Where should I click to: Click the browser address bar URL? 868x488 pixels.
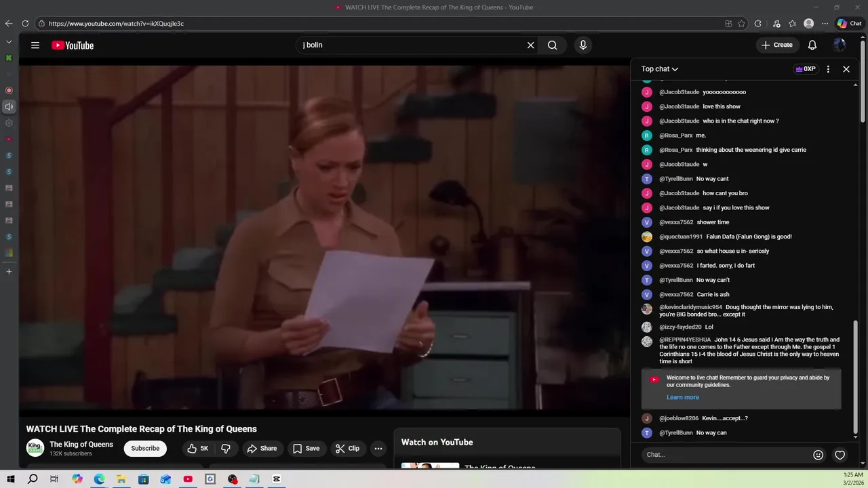116,24
